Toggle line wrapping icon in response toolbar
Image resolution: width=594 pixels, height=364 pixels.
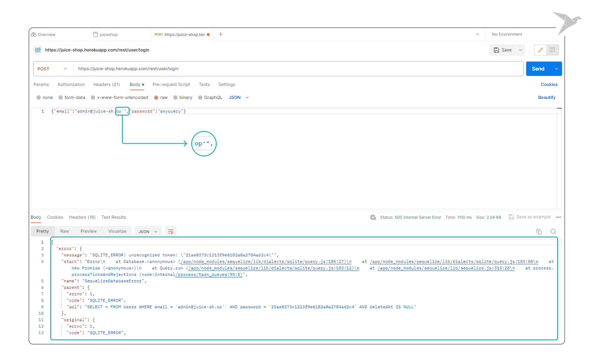click(x=170, y=231)
